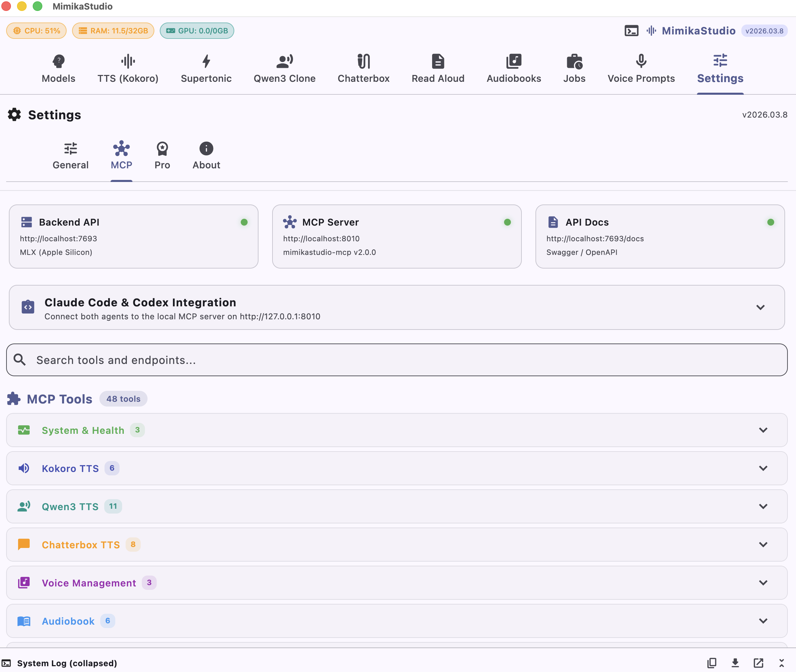Expand Claude Code & Codex Integration

pyautogui.click(x=760, y=307)
